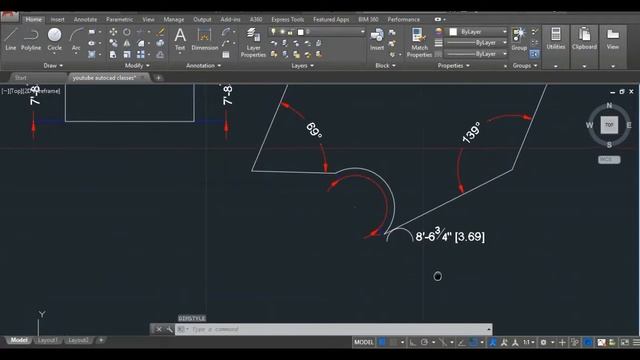
Task: Open the Insert ribbon tab
Action: [57, 19]
